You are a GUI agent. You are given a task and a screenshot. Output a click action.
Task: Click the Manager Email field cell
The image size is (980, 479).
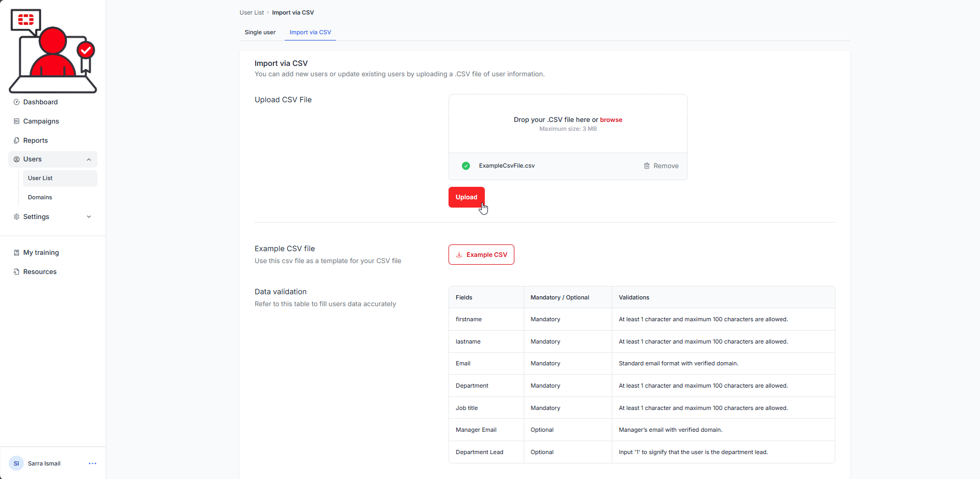(x=486, y=430)
